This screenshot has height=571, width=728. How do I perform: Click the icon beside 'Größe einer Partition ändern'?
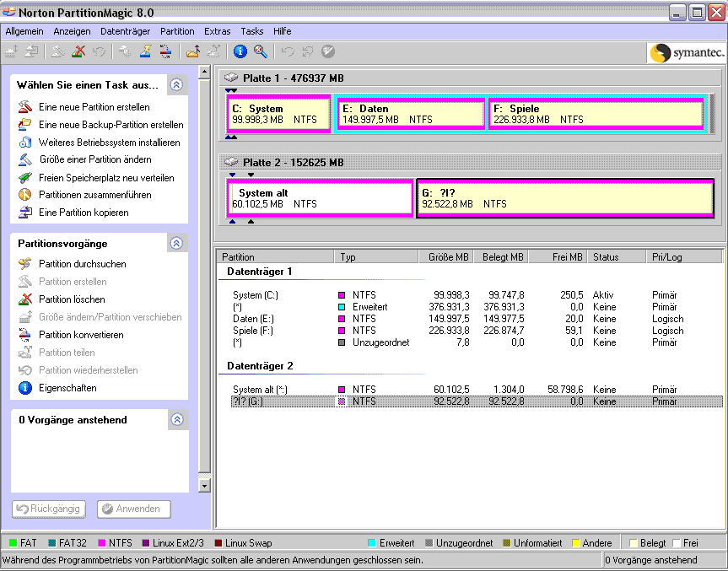(x=25, y=159)
